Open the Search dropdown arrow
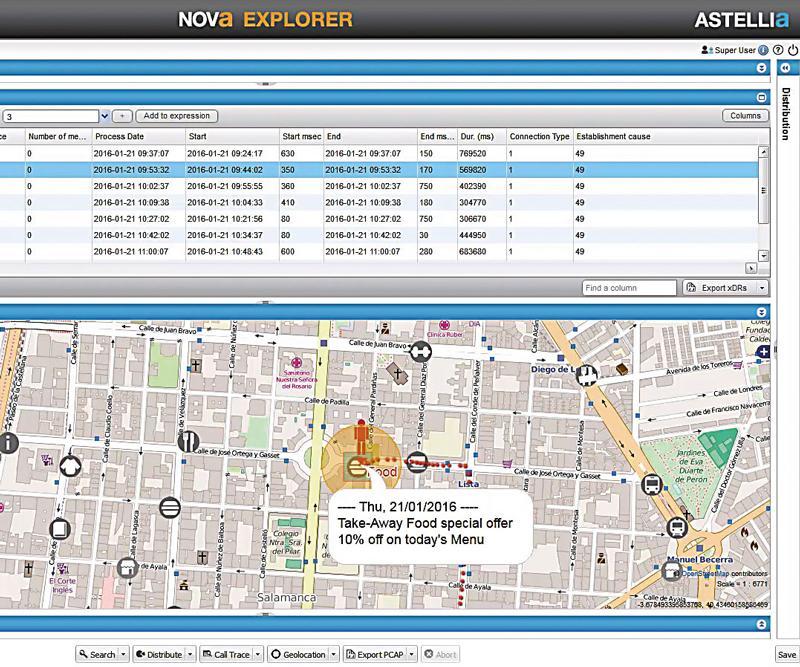This screenshot has height=667, width=800. tap(123, 654)
